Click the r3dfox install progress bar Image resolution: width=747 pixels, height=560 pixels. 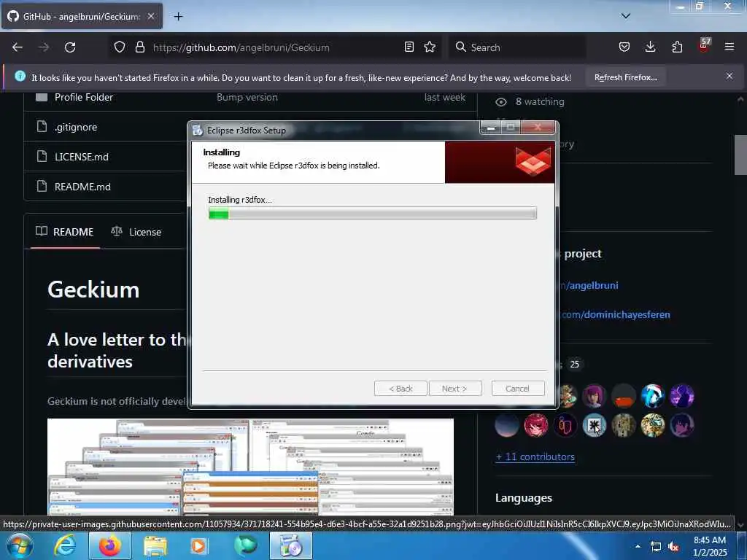(373, 214)
